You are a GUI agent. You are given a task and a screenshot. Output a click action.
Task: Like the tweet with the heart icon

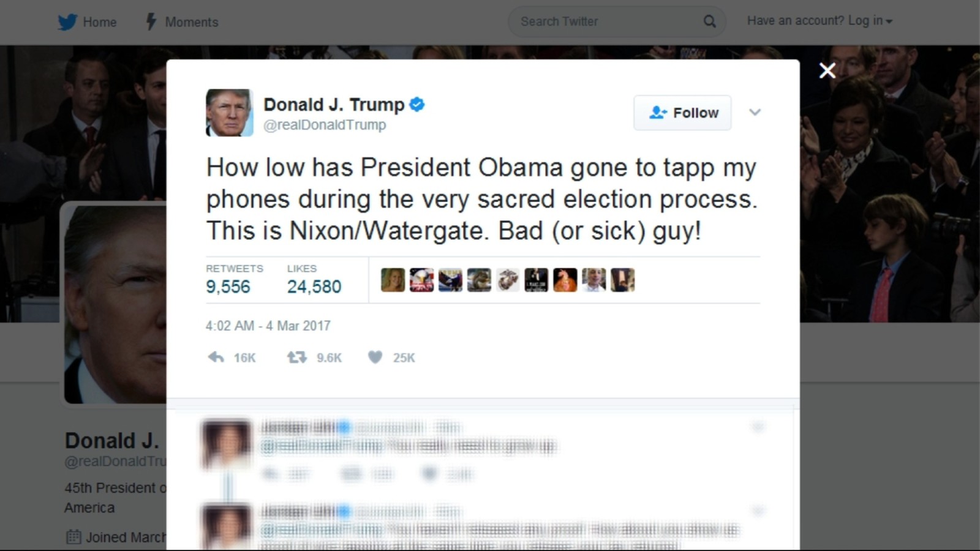(x=375, y=357)
